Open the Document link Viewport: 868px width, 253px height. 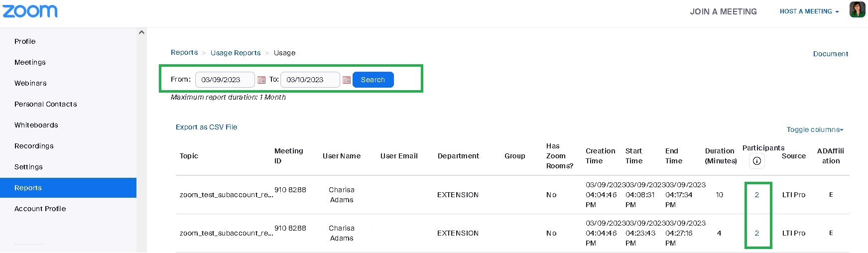830,54
